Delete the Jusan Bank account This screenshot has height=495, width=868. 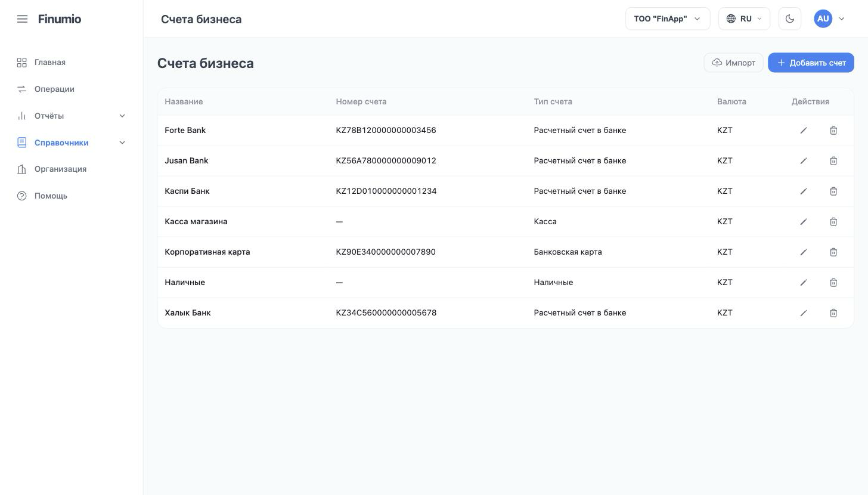(x=833, y=161)
